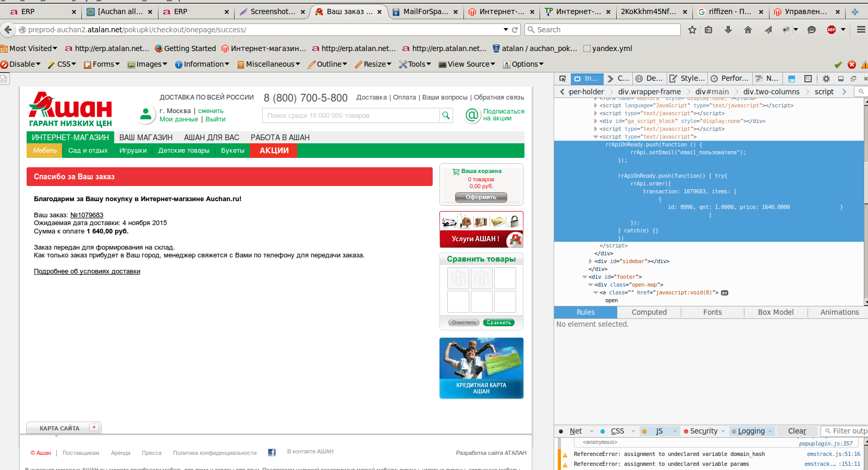
Task: Open the АКЦИИ red menu item
Action: coord(274,151)
